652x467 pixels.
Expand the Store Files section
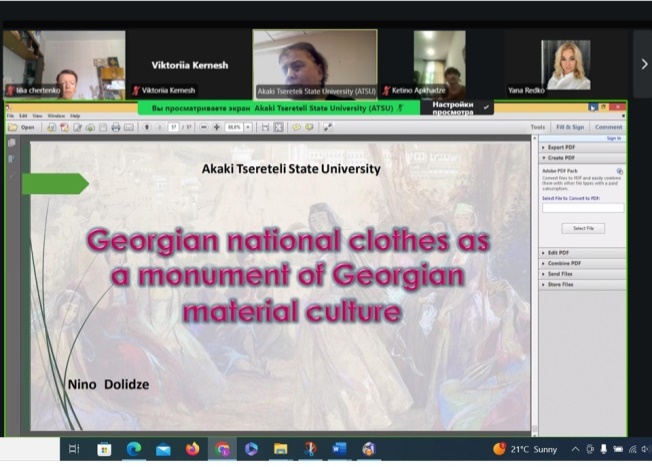pyautogui.click(x=582, y=285)
